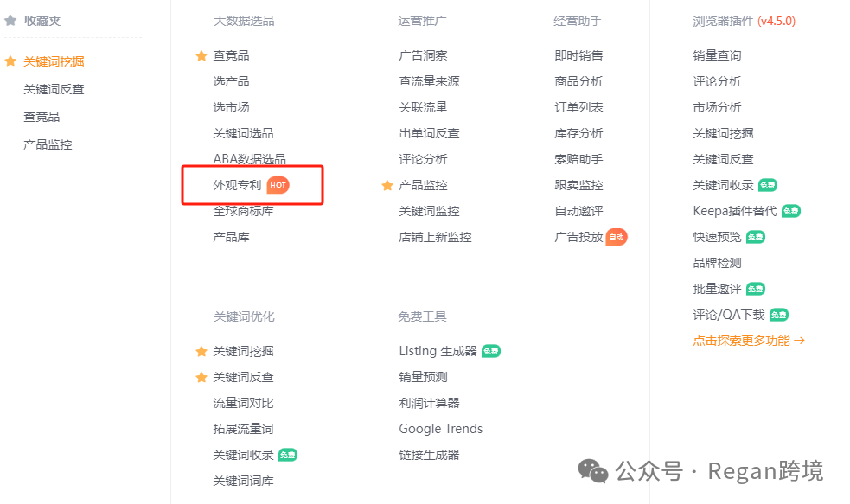This screenshot has height=504, width=850.
Task: Click the star beside 关键词反查 under 关键词优化
Action: (201, 377)
